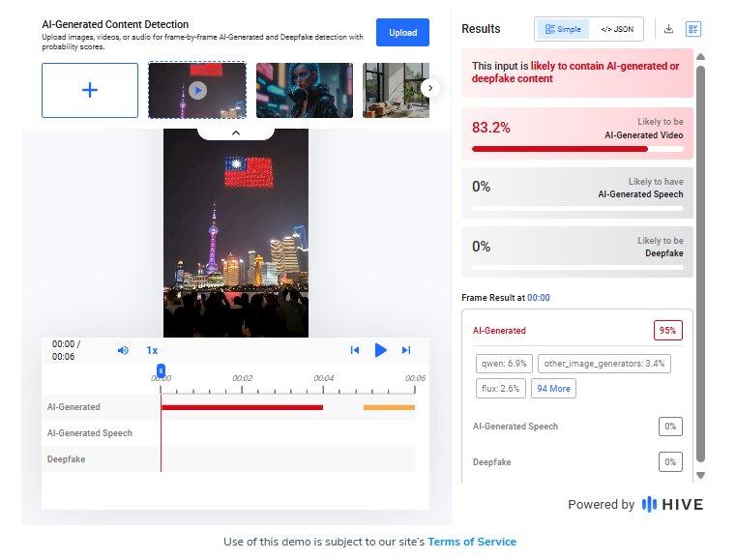Click the volume speaker icon

123,350
